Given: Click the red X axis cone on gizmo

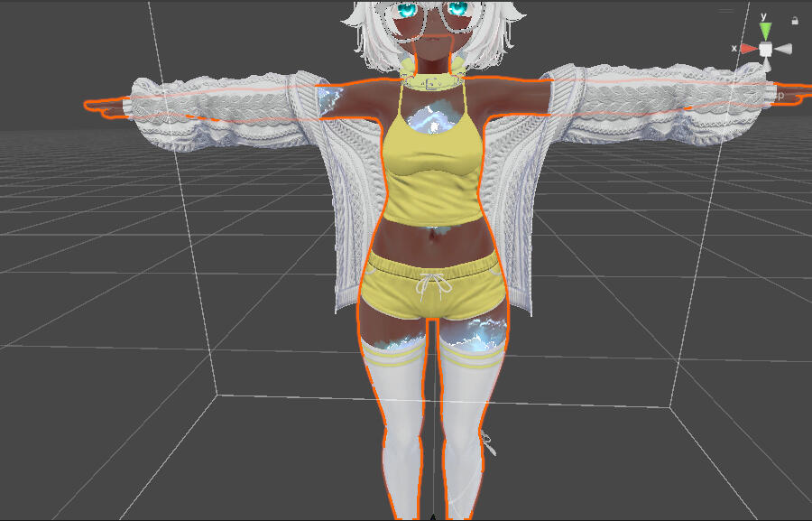Looking at the screenshot, I should coord(748,49).
